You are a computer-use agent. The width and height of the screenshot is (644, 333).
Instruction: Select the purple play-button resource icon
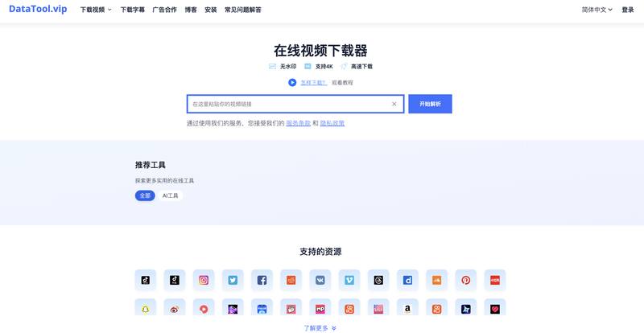pyautogui.click(x=233, y=308)
